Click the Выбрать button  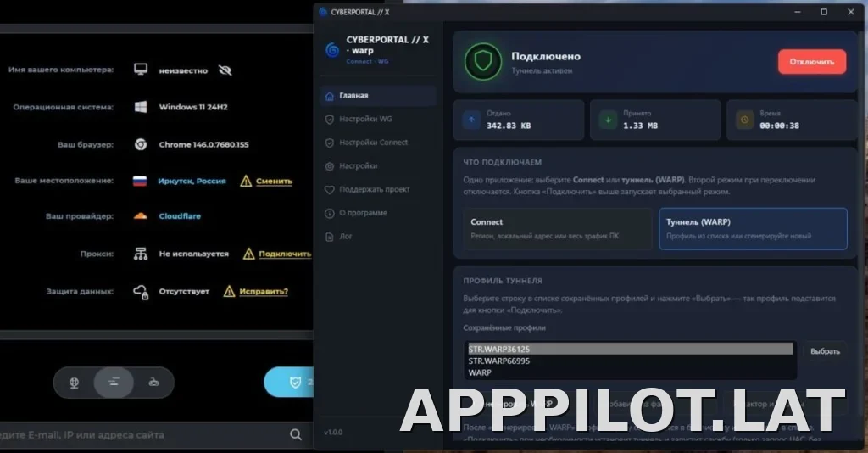coord(825,351)
